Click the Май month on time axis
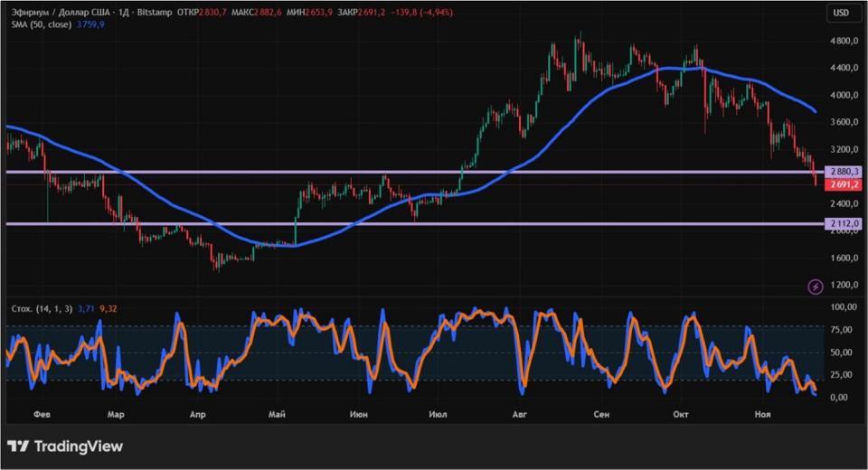 pyautogui.click(x=278, y=414)
